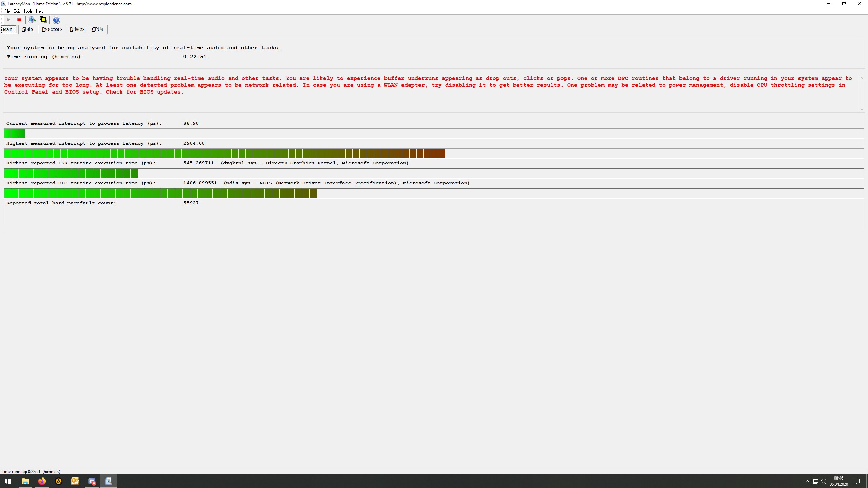Click the volume speaker tray icon
Image resolution: width=868 pixels, height=488 pixels.
pos(824,481)
